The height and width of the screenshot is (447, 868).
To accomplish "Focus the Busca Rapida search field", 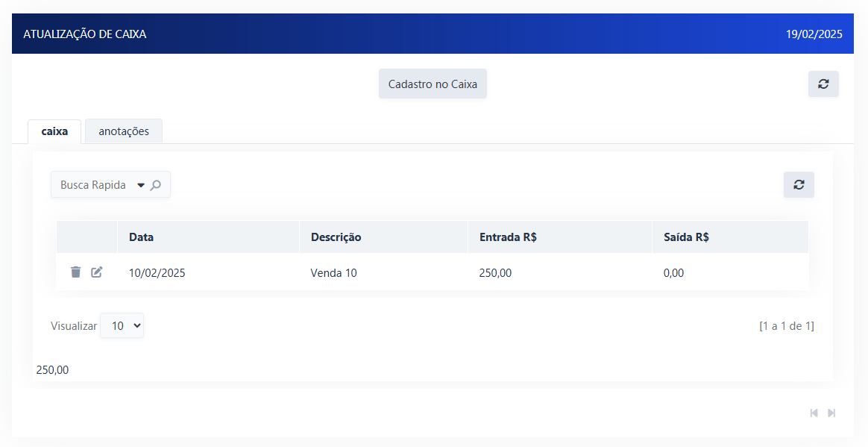I will click(x=93, y=185).
